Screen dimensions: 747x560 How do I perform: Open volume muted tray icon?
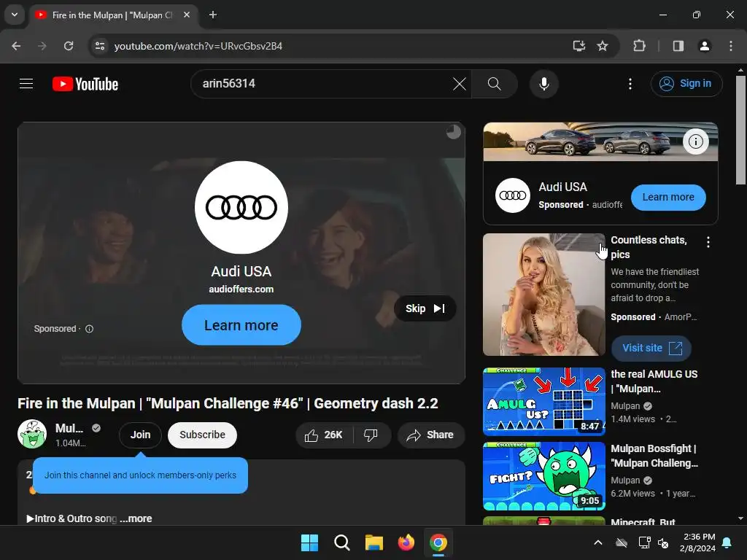point(662,542)
